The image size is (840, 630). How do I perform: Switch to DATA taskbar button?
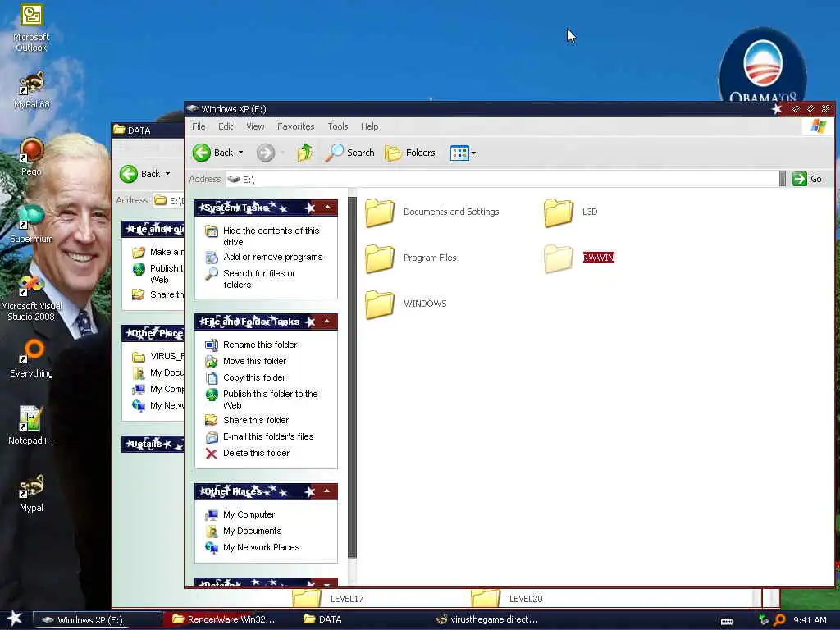[x=322, y=620]
